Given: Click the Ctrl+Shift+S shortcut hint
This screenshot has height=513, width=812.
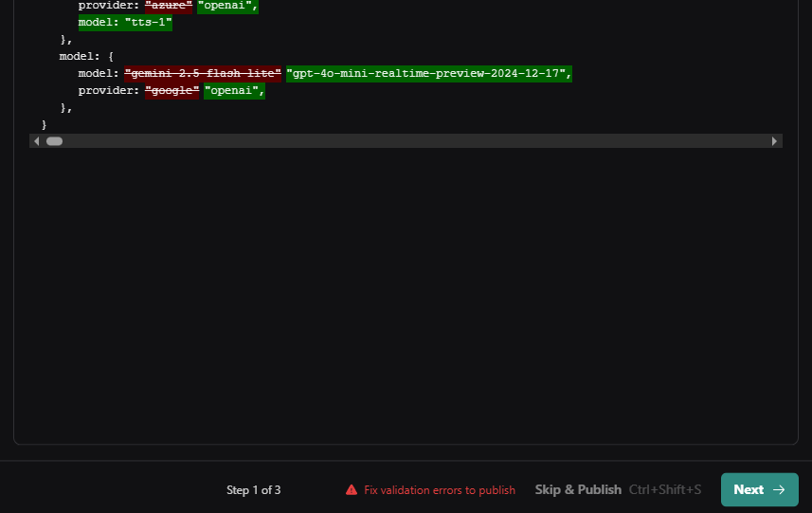Looking at the screenshot, I should pos(665,490).
